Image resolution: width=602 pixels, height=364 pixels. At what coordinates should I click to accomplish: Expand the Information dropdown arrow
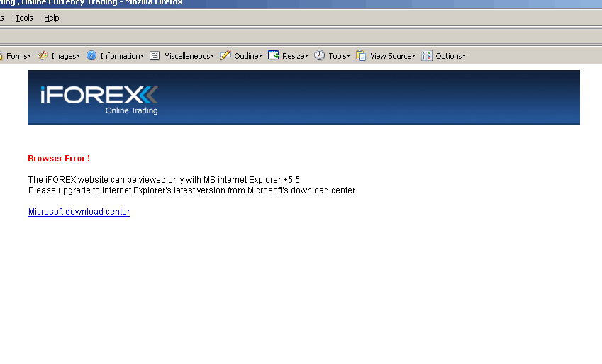(142, 56)
